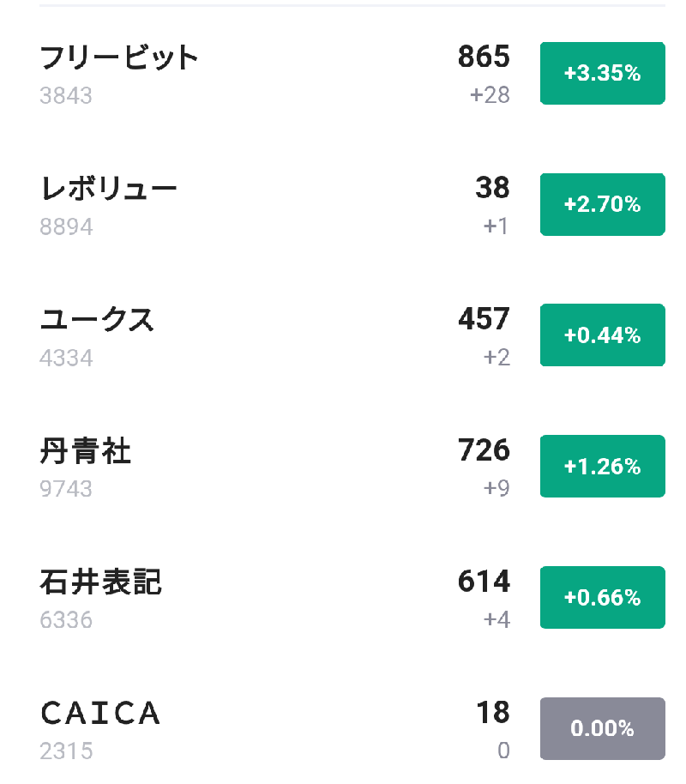Tap the +0.66% change badge
This screenshot has height=784, width=686.
[602, 598]
